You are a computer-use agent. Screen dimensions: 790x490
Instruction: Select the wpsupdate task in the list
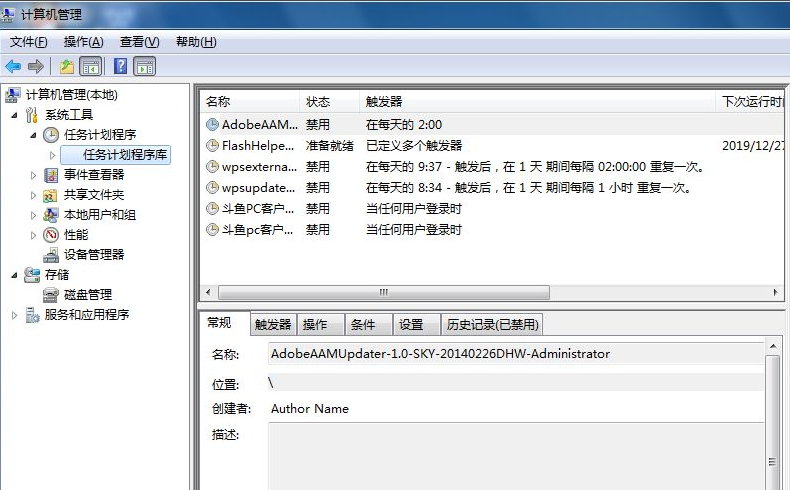point(258,187)
